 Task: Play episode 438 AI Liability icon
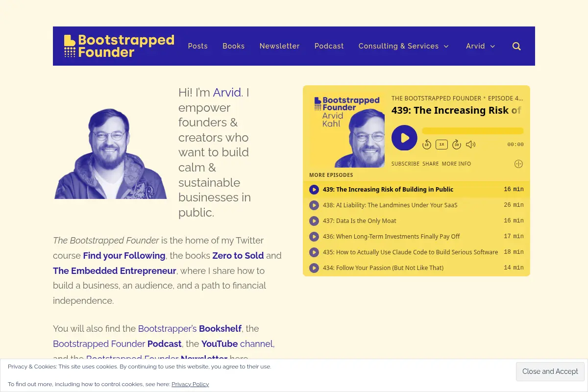(x=314, y=205)
